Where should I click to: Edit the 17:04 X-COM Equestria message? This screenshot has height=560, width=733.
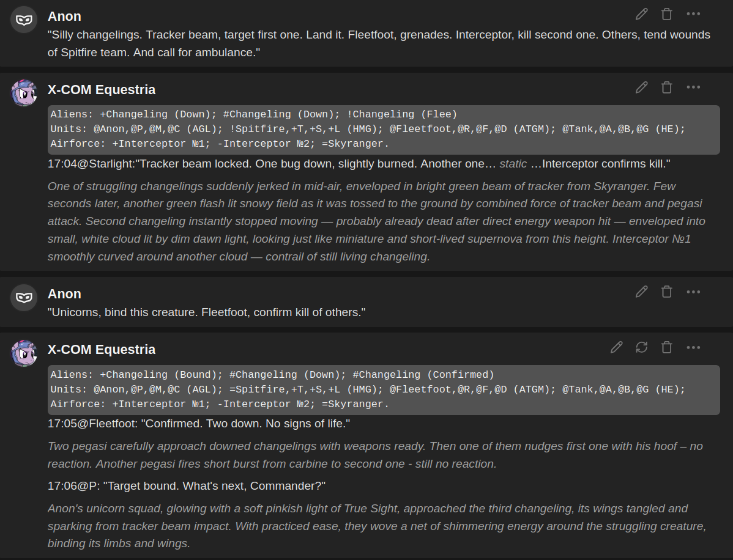pyautogui.click(x=642, y=87)
